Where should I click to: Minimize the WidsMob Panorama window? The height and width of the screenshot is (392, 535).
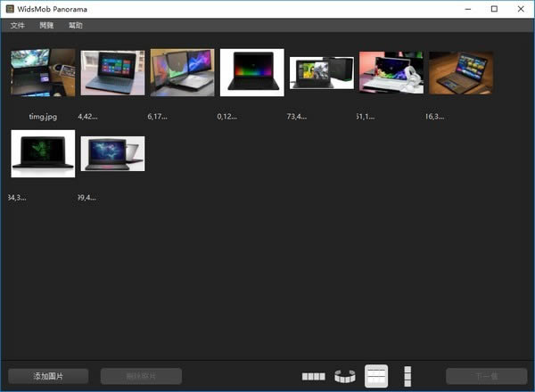[468, 9]
